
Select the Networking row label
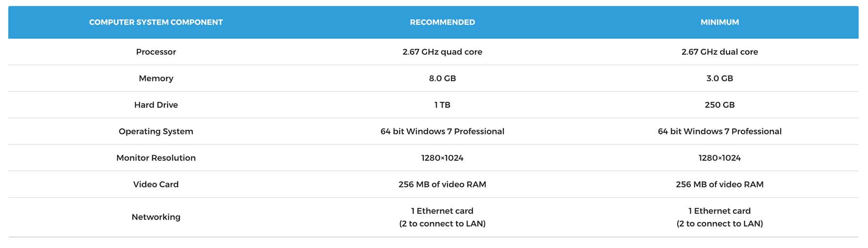(155, 217)
